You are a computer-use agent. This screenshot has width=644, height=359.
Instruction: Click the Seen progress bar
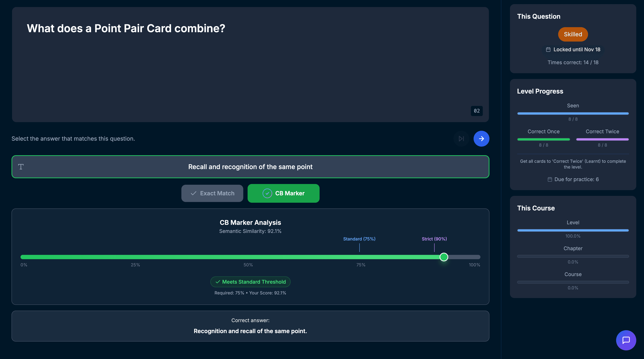(573, 113)
